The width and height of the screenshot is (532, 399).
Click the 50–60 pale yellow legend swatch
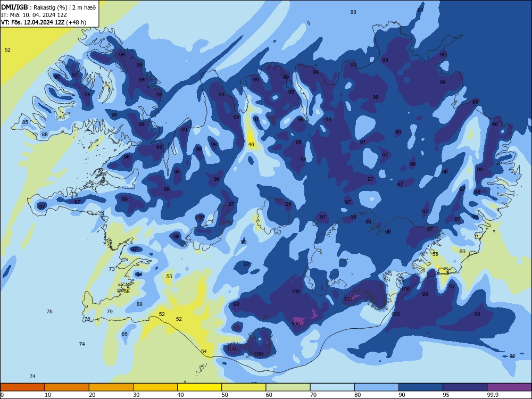[244, 387]
